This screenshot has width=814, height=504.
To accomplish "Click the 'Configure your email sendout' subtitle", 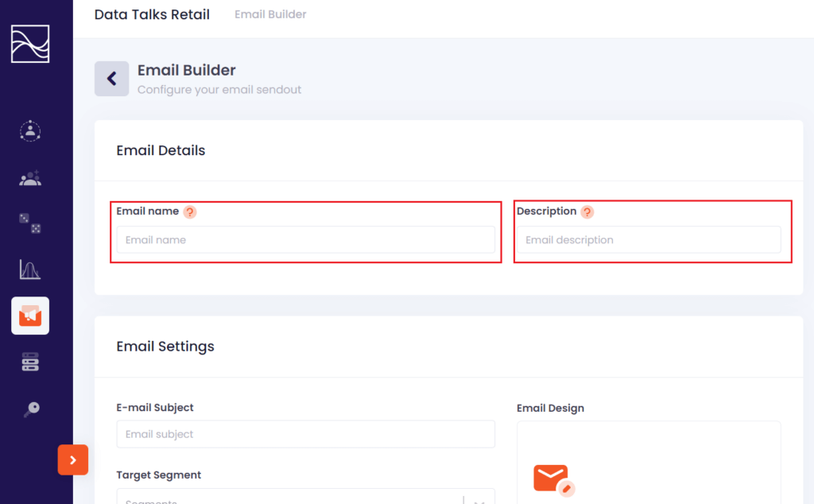I will point(219,90).
